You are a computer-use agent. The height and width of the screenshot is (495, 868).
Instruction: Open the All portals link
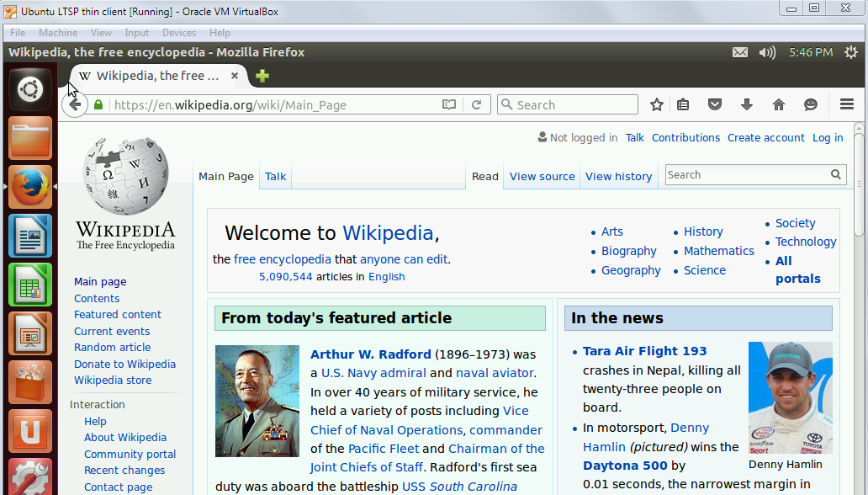[797, 269]
